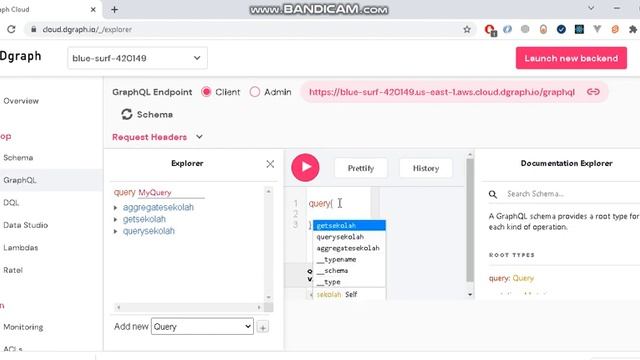The height and width of the screenshot is (360, 640).
Task: Click the Explorer tree's vertical scrollbar
Action: [x=268, y=244]
